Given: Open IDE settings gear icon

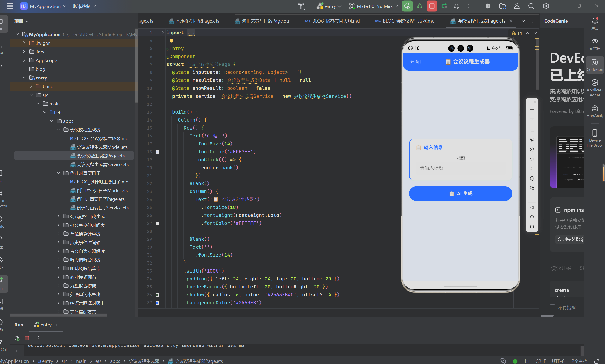Looking at the screenshot, I should [x=546, y=6].
